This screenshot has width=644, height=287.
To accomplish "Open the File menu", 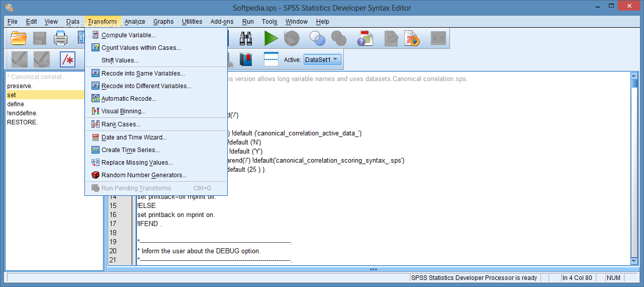I will (12, 22).
